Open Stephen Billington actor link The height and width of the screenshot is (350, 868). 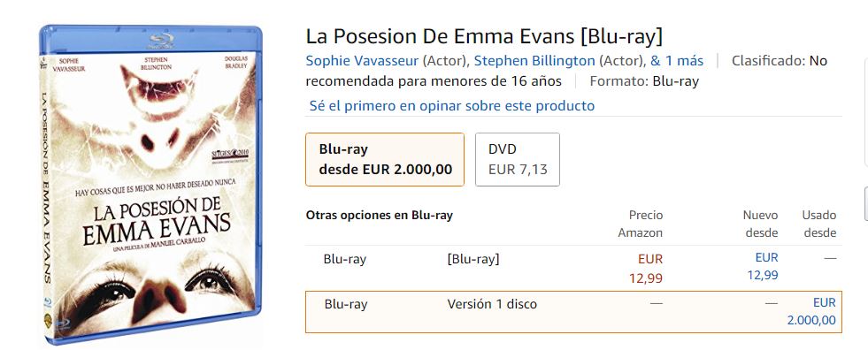[534, 60]
